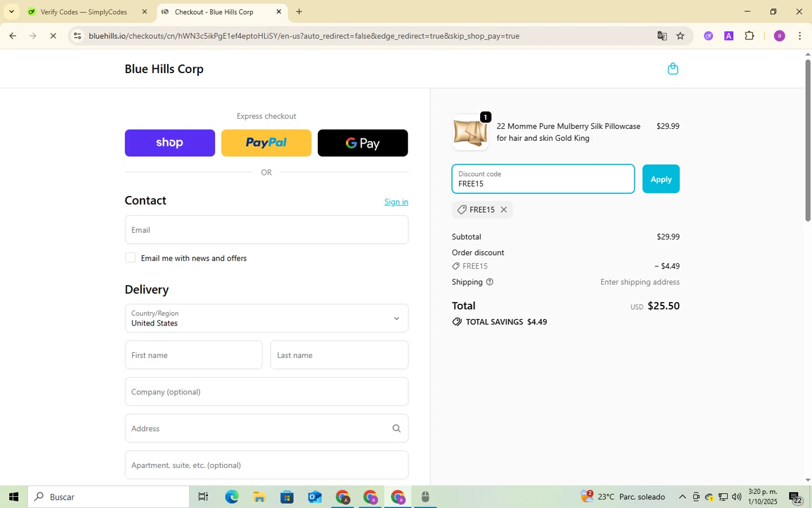Viewport: 812px width, 508px height.
Task: Show hidden system tray icons
Action: click(682, 497)
